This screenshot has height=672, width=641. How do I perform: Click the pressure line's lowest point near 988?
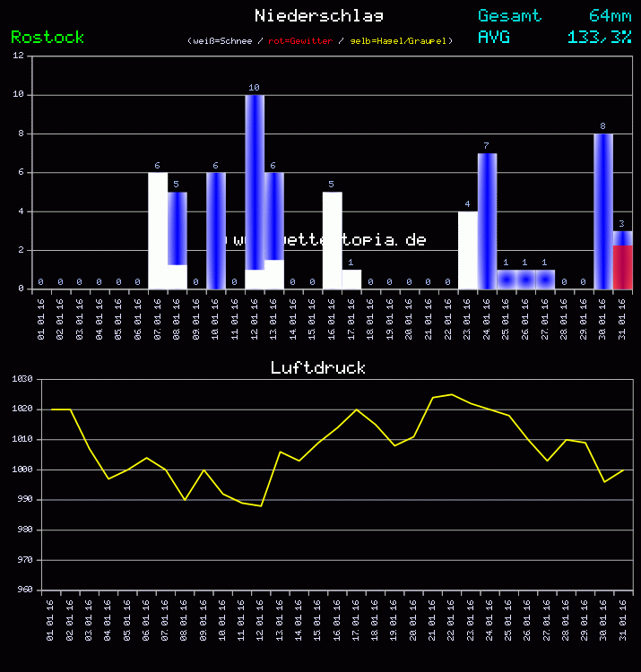tap(261, 505)
